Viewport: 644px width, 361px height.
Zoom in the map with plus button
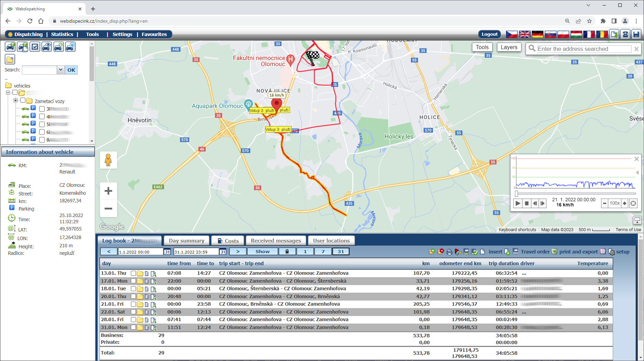[108, 191]
